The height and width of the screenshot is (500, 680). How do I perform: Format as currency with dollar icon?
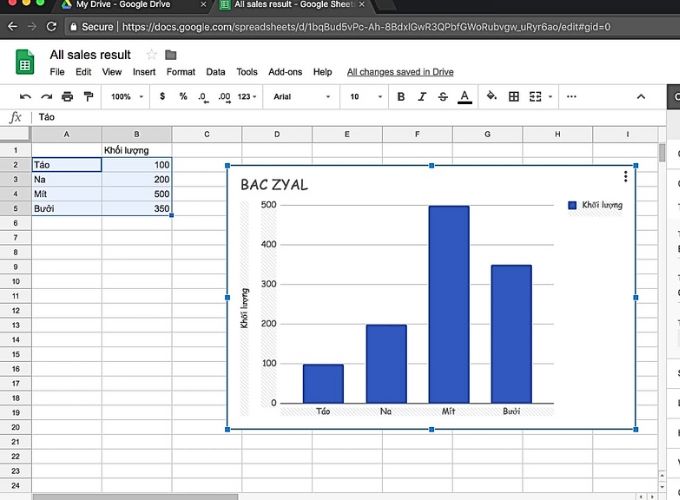coord(162,96)
